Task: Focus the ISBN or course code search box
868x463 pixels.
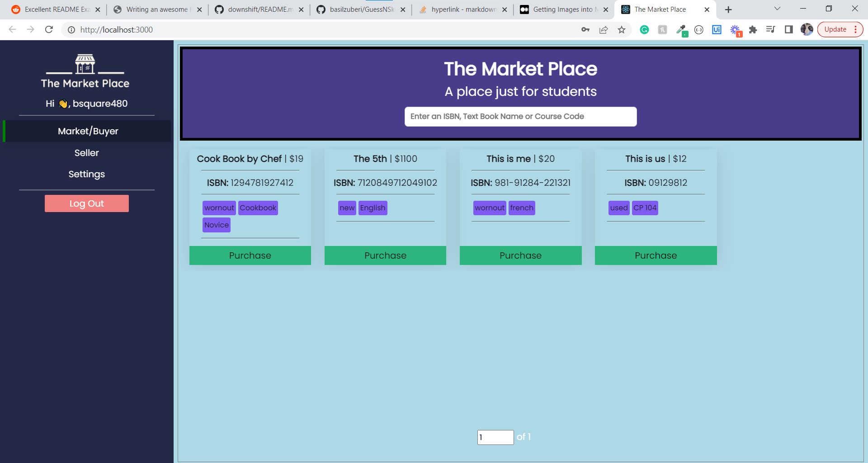Action: pos(520,117)
